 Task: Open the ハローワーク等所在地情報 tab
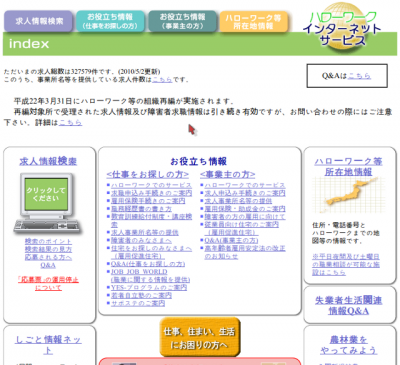[253, 22]
